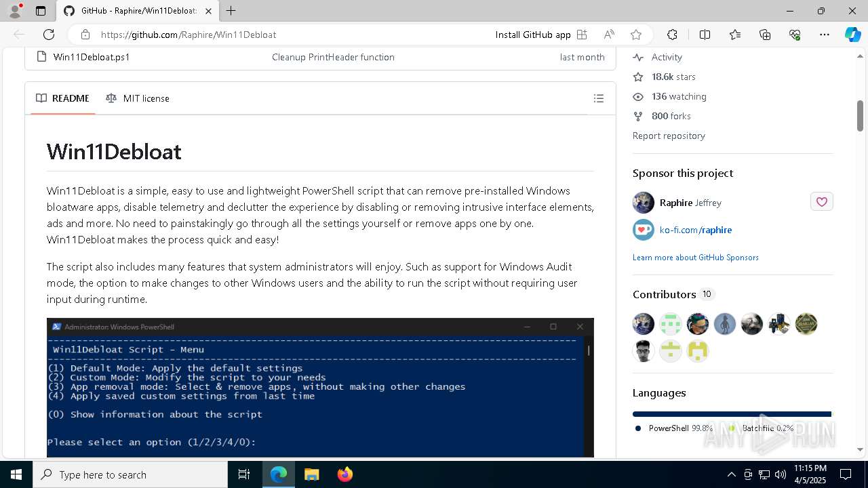Image resolution: width=868 pixels, height=488 pixels.
Task: Open Cleanup PrintHeader function commit
Action: pyautogui.click(x=333, y=57)
